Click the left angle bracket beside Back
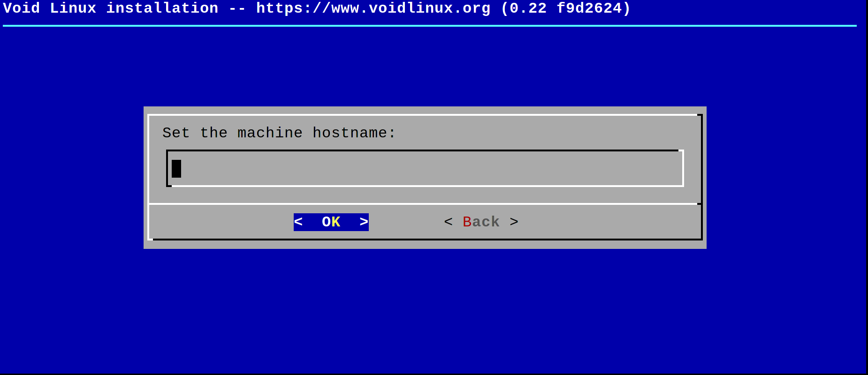The width and height of the screenshot is (868, 375). click(448, 222)
